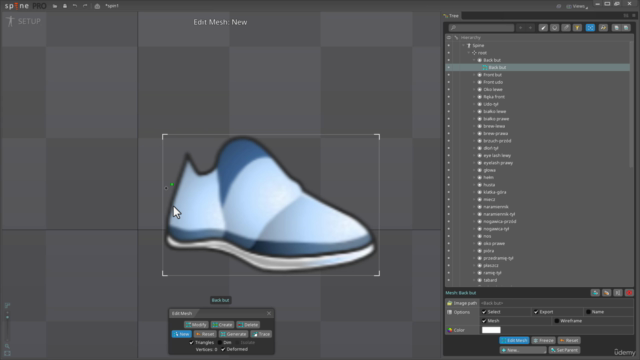Enable the Wireframe option

[557, 321]
